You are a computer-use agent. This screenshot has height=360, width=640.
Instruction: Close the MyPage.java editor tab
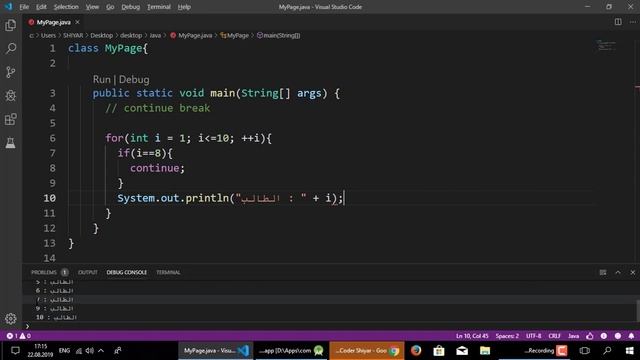78,22
